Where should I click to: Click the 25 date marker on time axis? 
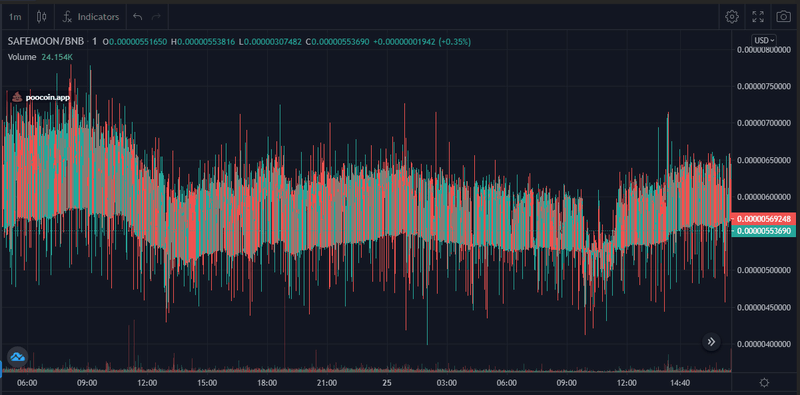coord(387,383)
